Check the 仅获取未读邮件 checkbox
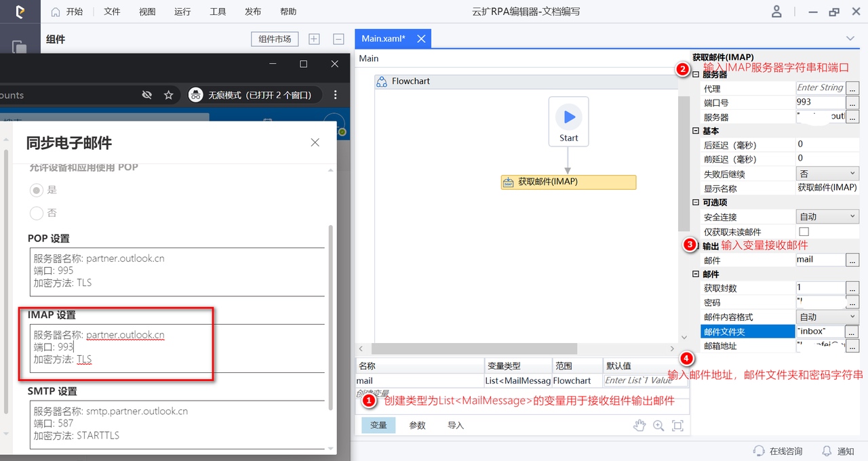This screenshot has width=868, height=461. pos(804,232)
